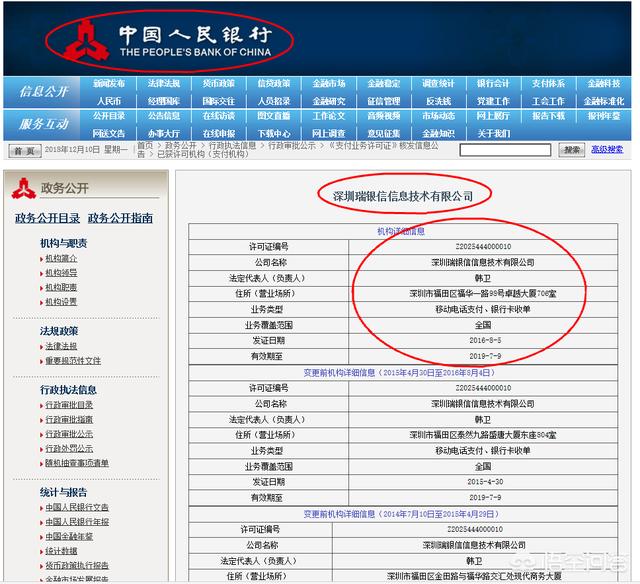Select 货币政策 in the navigation bar

(x=218, y=84)
